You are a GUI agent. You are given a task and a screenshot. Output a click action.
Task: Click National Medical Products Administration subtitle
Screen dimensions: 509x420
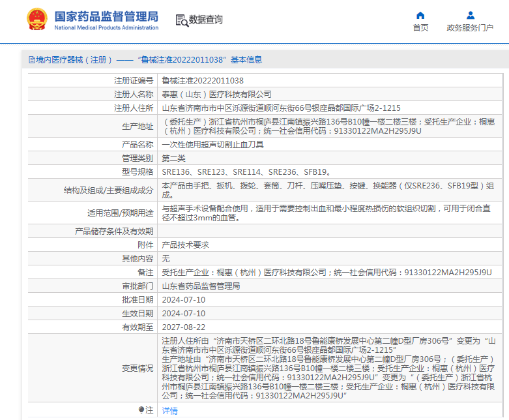click(x=106, y=27)
